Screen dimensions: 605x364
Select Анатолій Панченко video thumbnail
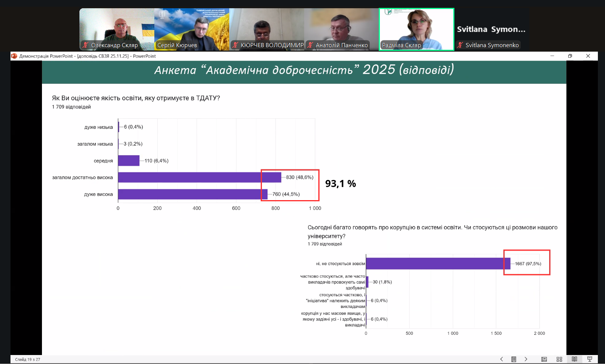point(342,29)
